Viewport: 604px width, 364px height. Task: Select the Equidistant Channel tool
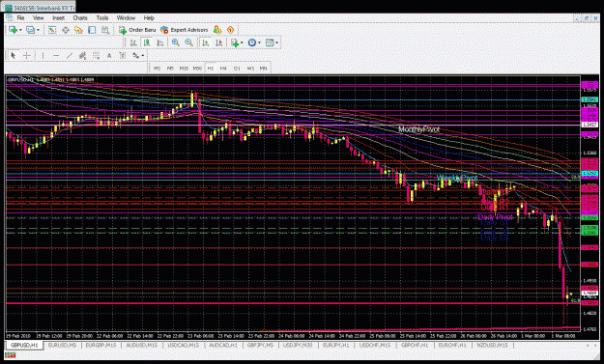pos(82,56)
